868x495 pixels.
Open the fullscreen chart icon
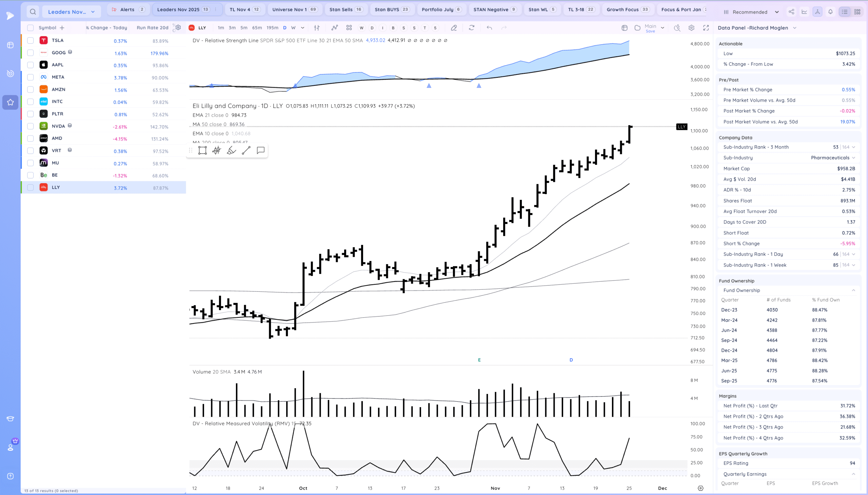click(706, 28)
